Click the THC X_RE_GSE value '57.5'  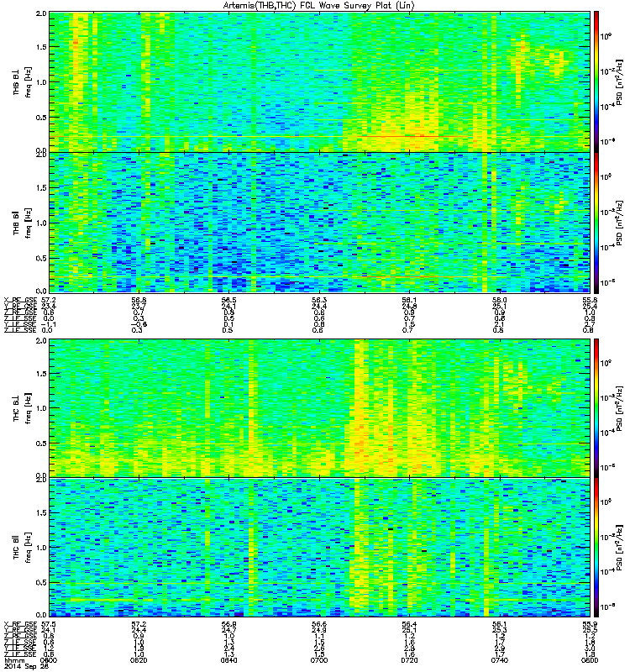tap(48, 624)
